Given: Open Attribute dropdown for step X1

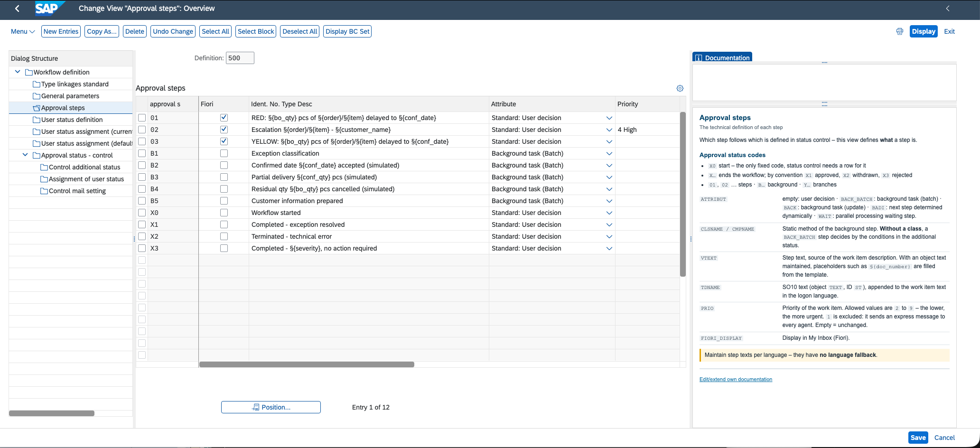Looking at the screenshot, I should pyautogui.click(x=609, y=224).
